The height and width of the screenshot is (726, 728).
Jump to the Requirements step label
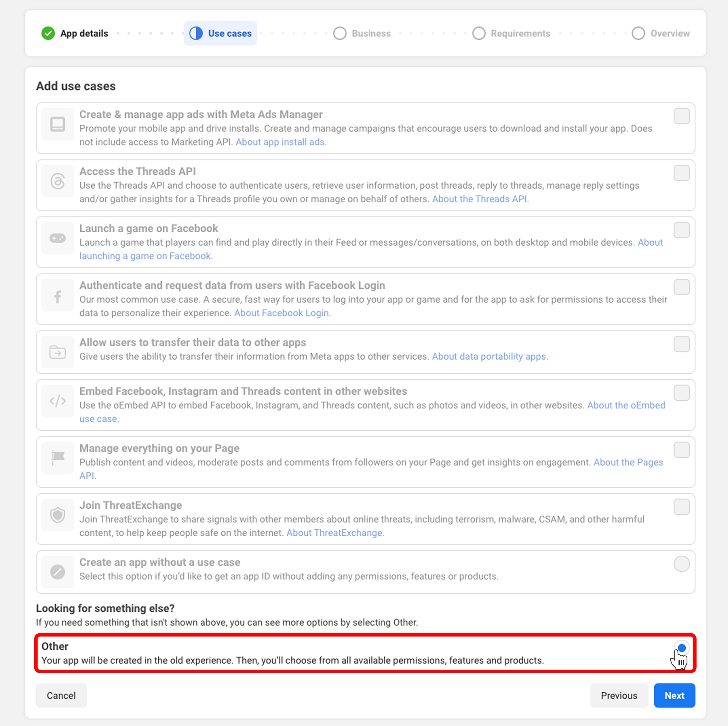[520, 34]
